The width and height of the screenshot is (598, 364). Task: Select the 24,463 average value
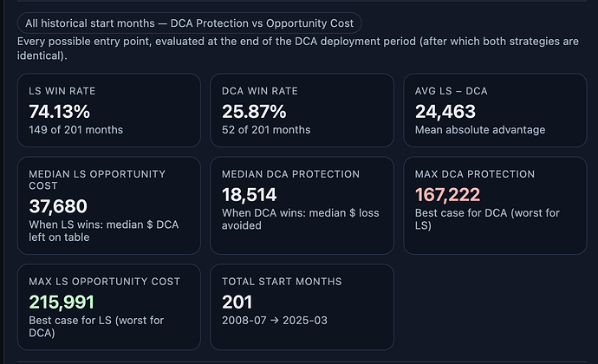(x=445, y=111)
